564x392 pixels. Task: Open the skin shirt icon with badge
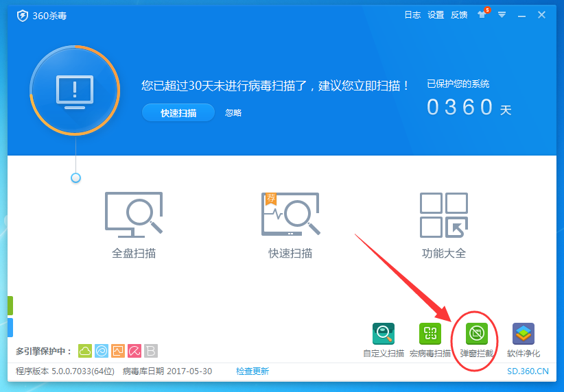[x=483, y=14]
